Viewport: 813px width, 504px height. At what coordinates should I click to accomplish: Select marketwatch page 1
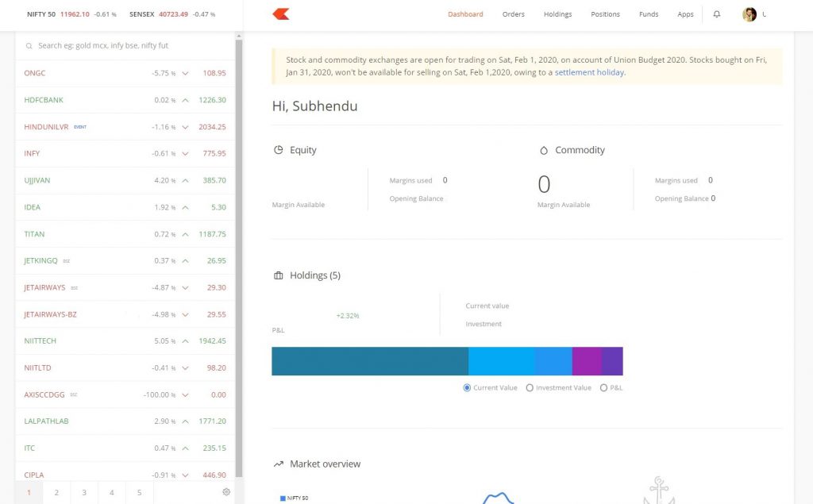tap(29, 493)
